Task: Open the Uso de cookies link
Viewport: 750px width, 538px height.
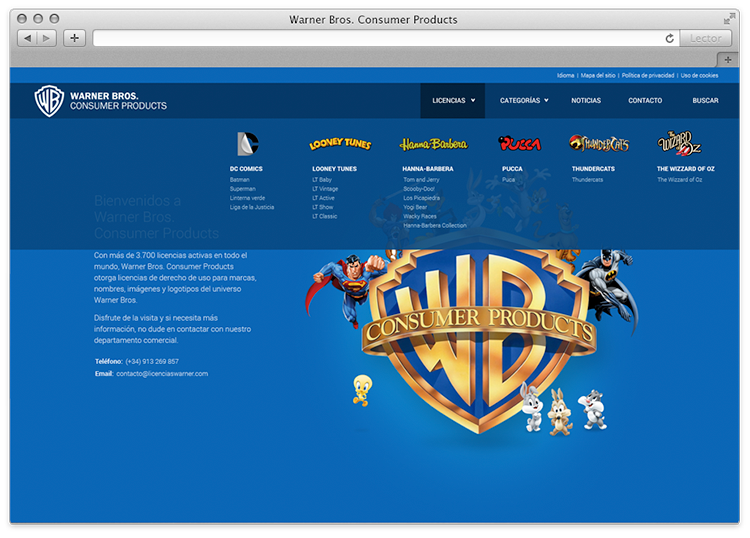Action: [x=699, y=76]
